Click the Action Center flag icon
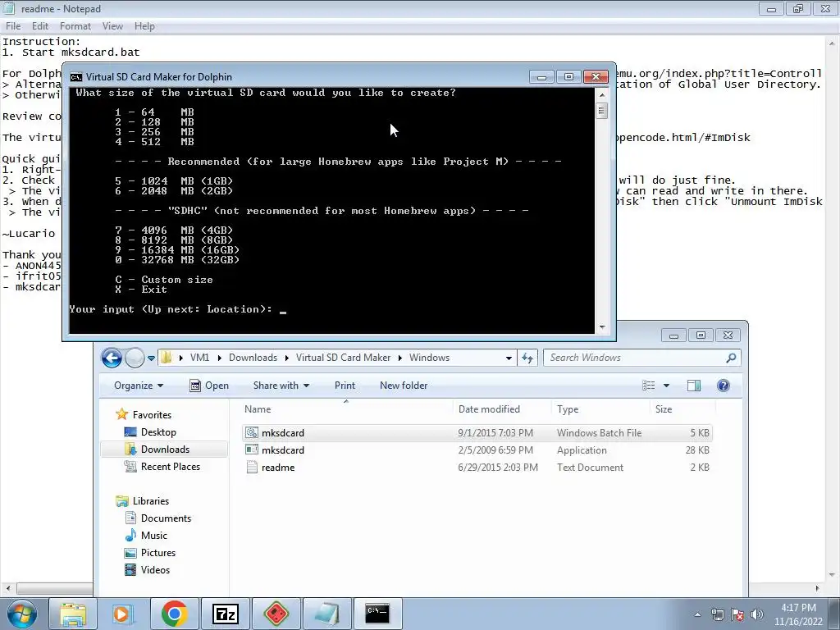This screenshot has height=630, width=840. click(x=737, y=614)
